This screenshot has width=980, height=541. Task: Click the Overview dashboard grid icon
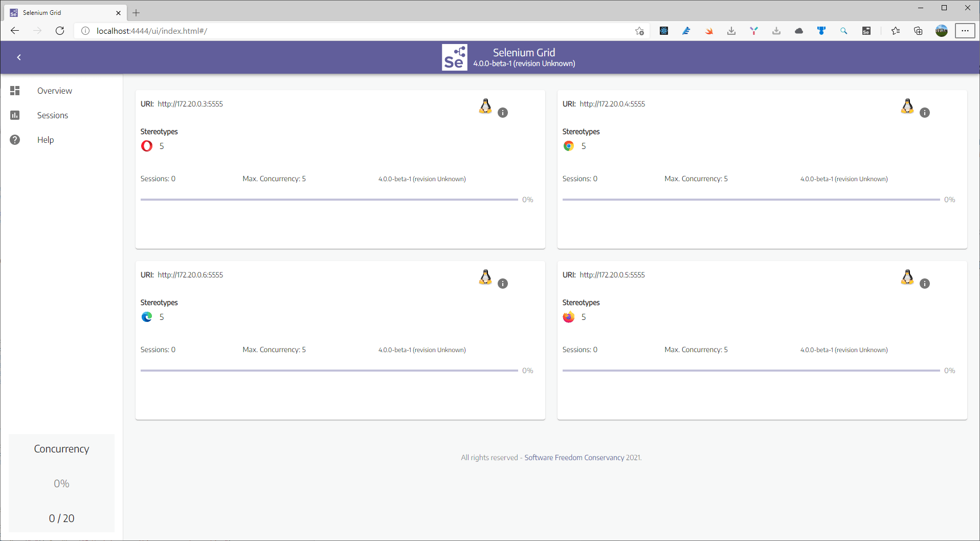(15, 91)
